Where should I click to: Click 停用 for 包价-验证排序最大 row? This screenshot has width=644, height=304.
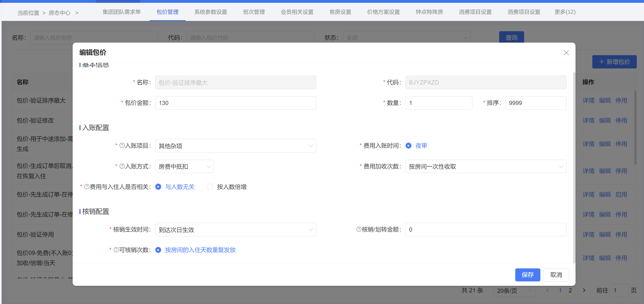click(x=621, y=101)
